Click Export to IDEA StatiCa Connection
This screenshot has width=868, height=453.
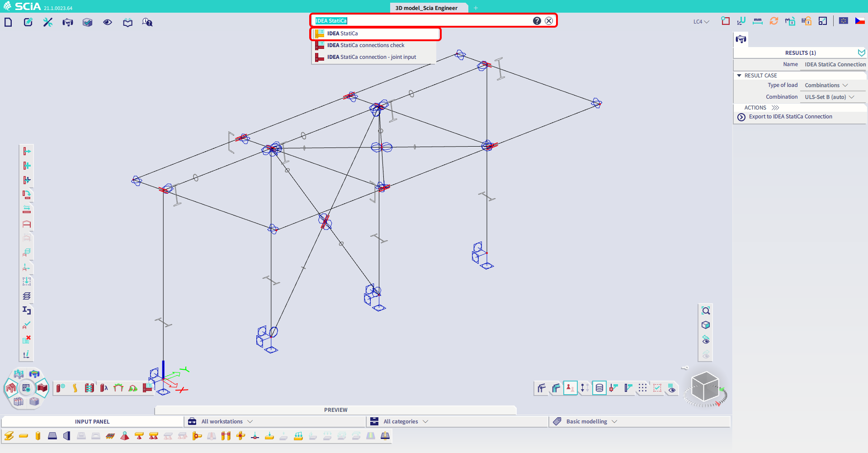tap(790, 117)
